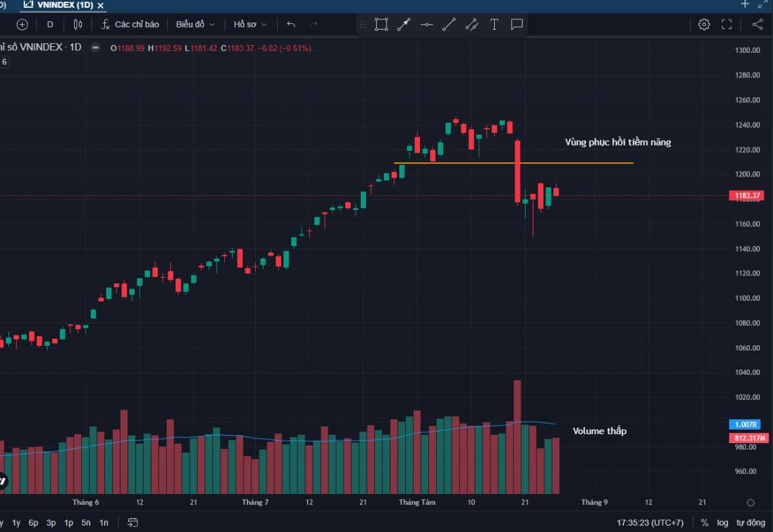Toggle log scale for the chart

[723, 522]
